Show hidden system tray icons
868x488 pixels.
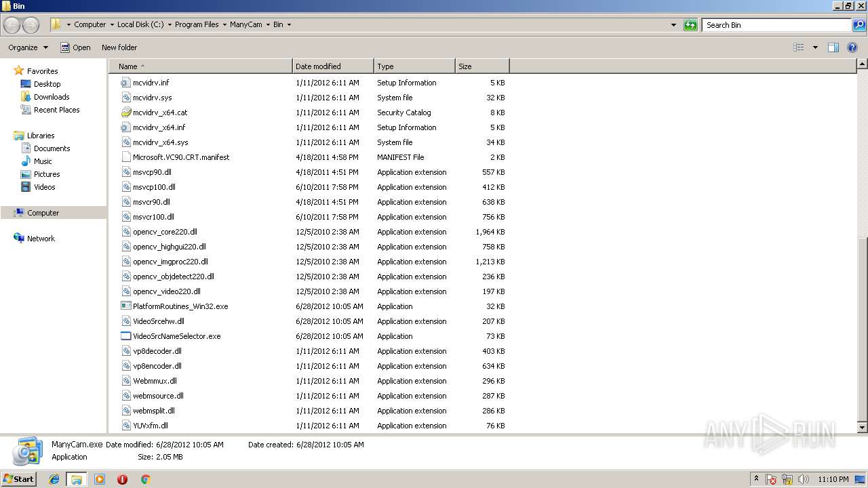(757, 479)
